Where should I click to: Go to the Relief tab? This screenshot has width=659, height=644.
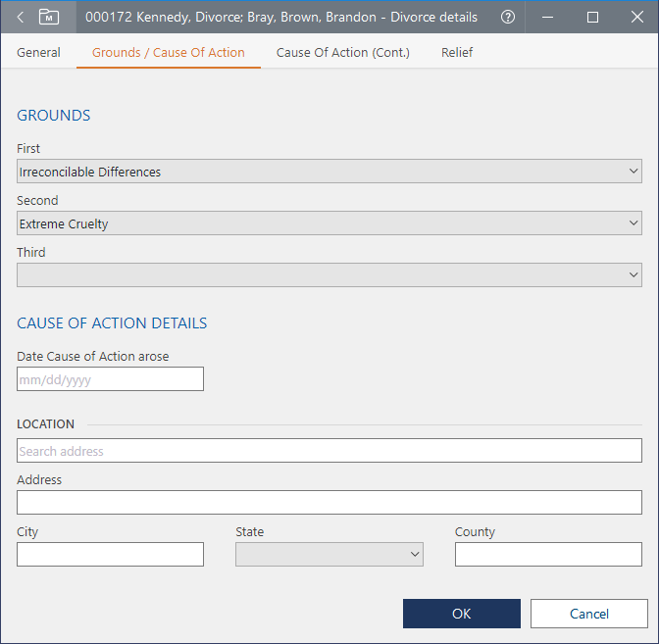point(457,53)
